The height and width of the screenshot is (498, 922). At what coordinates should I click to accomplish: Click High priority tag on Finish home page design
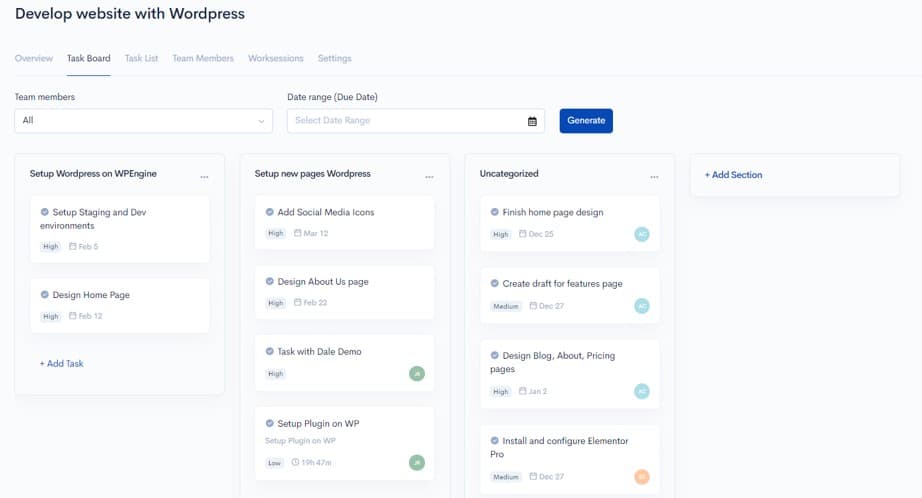tap(500, 234)
